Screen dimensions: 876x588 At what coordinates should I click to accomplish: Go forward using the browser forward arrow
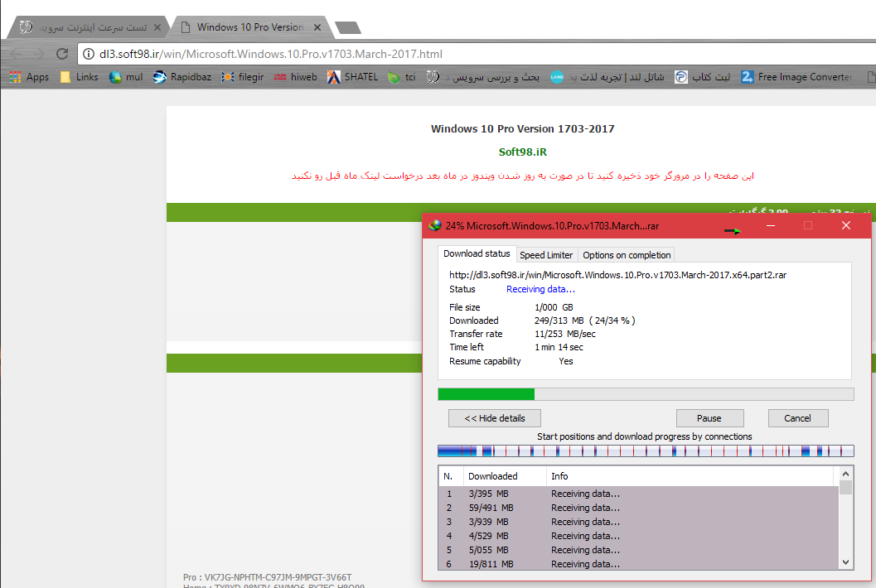coord(38,54)
